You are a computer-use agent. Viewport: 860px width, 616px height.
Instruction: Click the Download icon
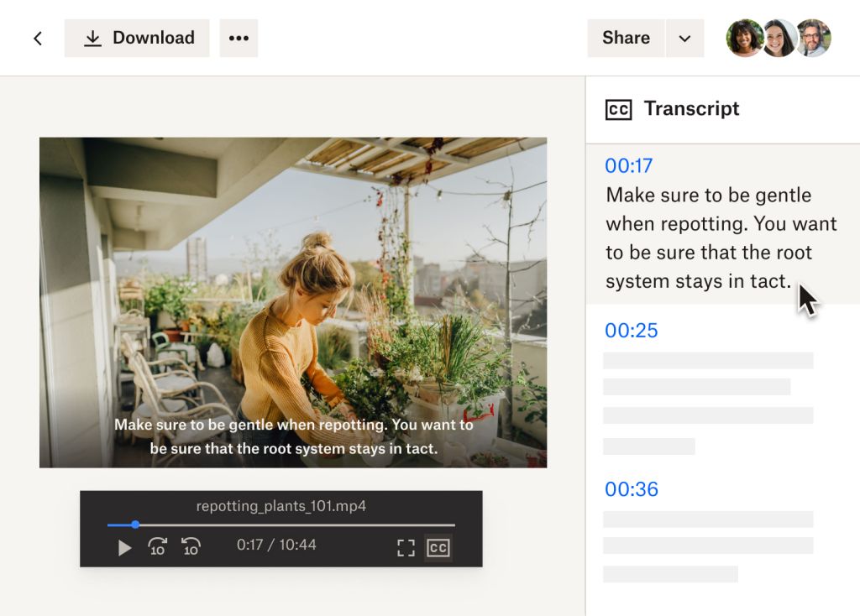tap(92, 38)
